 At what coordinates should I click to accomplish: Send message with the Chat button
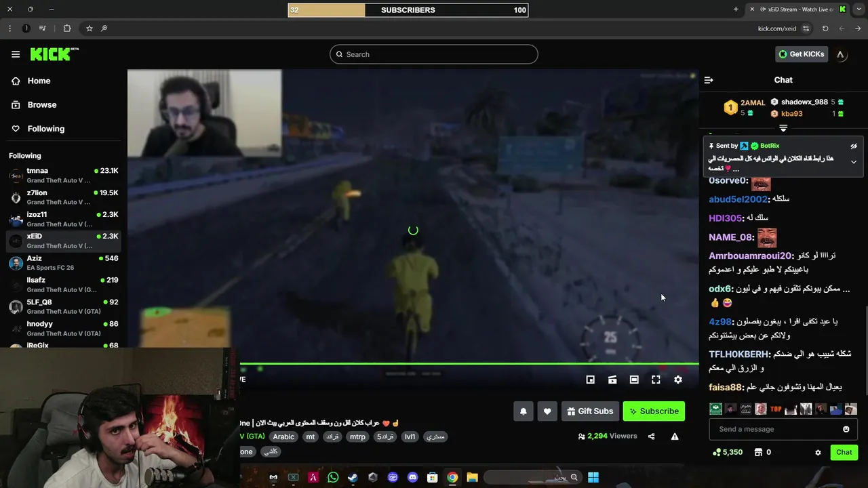pos(844,452)
